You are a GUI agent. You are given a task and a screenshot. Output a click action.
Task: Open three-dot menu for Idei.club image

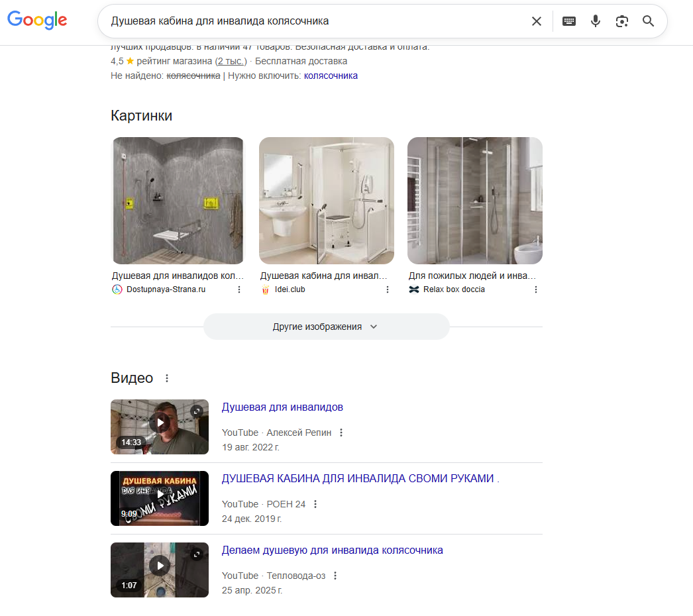388,289
